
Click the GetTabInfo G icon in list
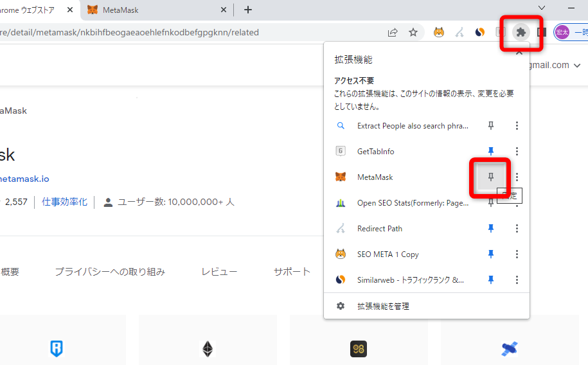(340, 151)
